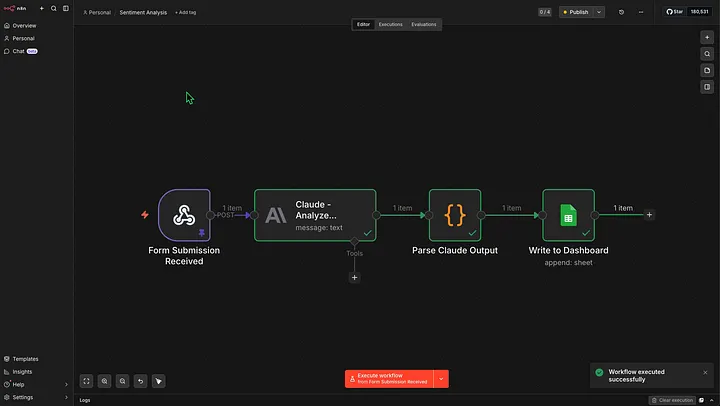Pop out logs panel icon

click(x=702, y=400)
